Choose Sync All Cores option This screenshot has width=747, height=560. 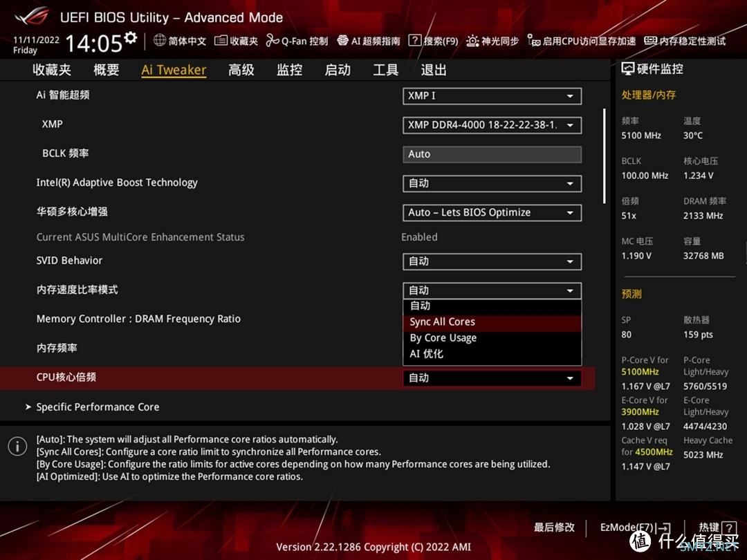pyautogui.click(x=492, y=322)
